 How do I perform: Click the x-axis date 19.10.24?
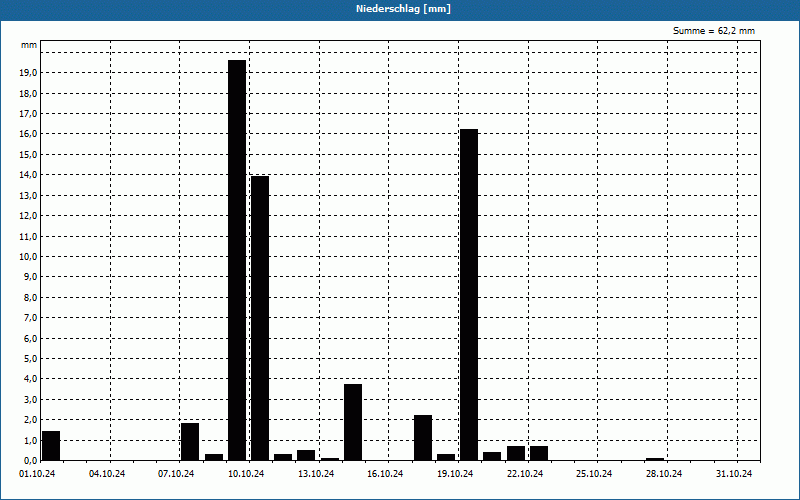coord(455,474)
